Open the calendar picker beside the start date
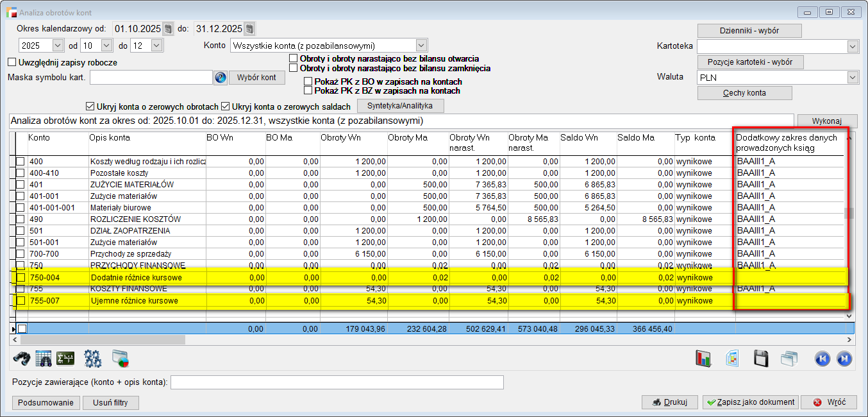The width and height of the screenshot is (868, 417). pyautogui.click(x=168, y=29)
